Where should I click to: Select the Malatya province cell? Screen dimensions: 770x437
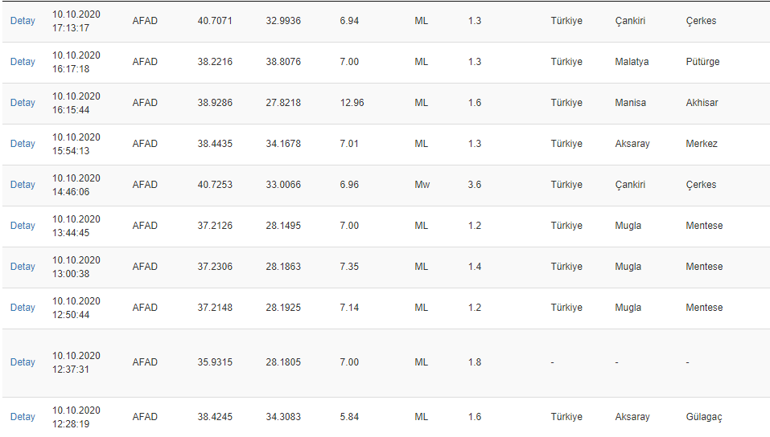click(x=632, y=61)
